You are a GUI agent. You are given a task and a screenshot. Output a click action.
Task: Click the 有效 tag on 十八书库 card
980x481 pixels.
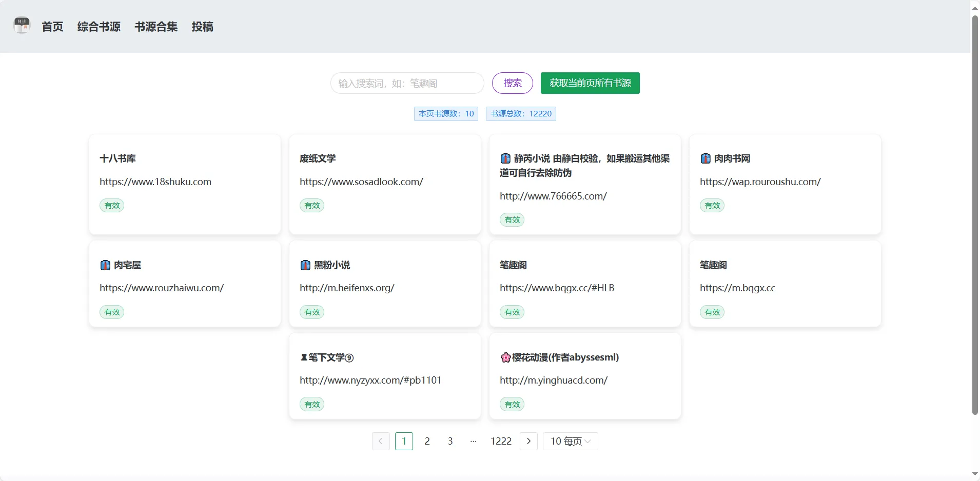[x=112, y=206]
